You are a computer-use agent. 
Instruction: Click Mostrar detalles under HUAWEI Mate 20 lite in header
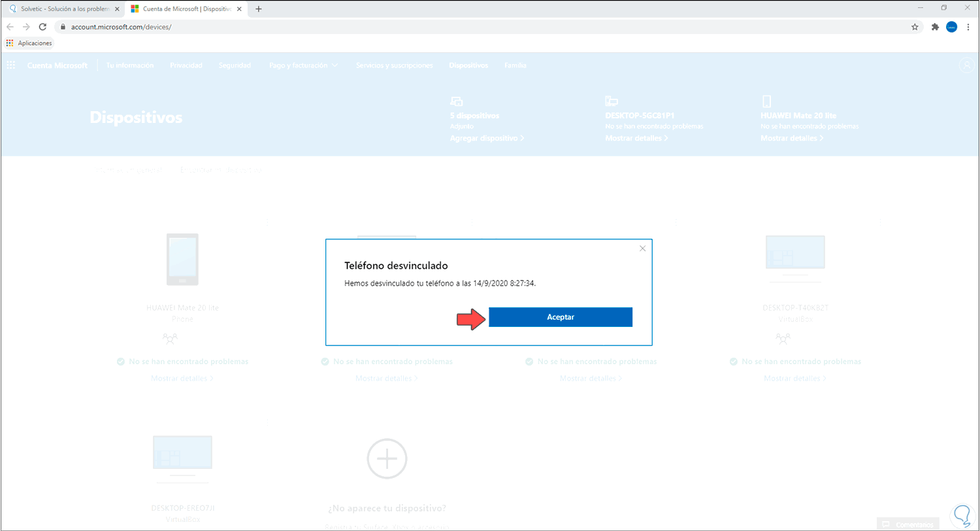click(792, 139)
